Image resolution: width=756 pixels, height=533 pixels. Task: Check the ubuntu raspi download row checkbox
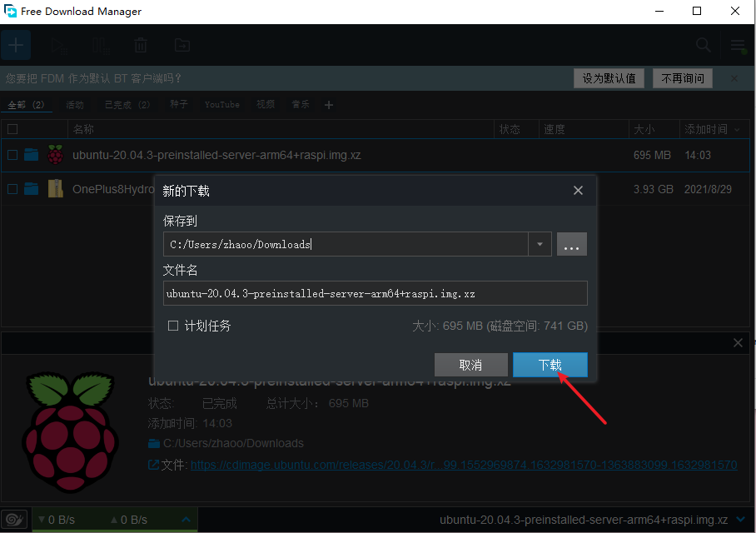tap(12, 155)
